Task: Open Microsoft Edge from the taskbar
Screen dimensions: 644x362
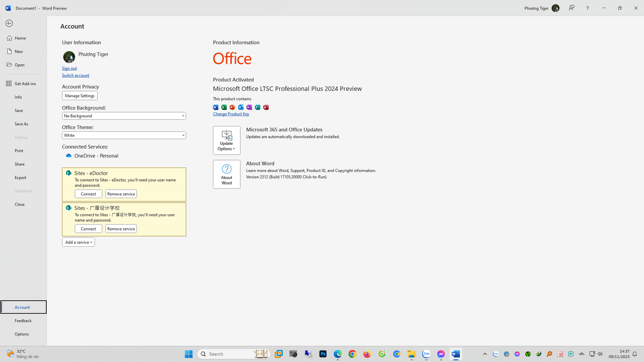Action: click(x=338, y=354)
